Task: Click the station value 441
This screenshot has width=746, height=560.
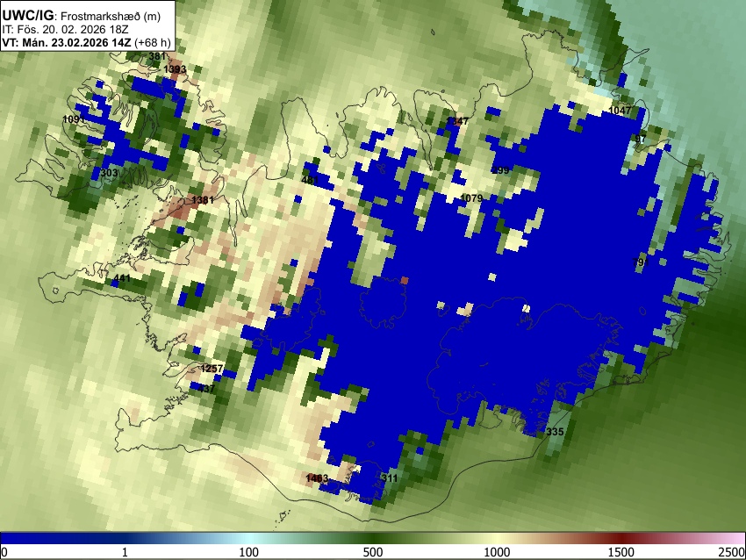Action: point(122,278)
